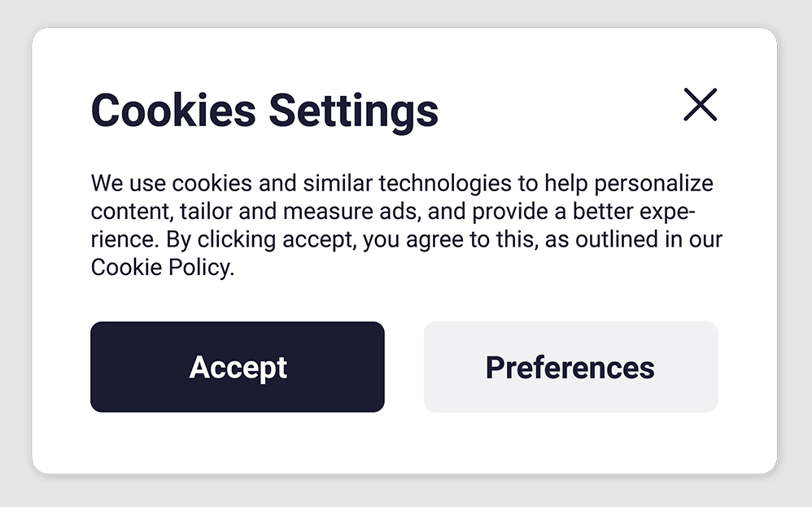Click the Cookie Policy text
Viewport: 812px width, 507px height.
pos(161,268)
